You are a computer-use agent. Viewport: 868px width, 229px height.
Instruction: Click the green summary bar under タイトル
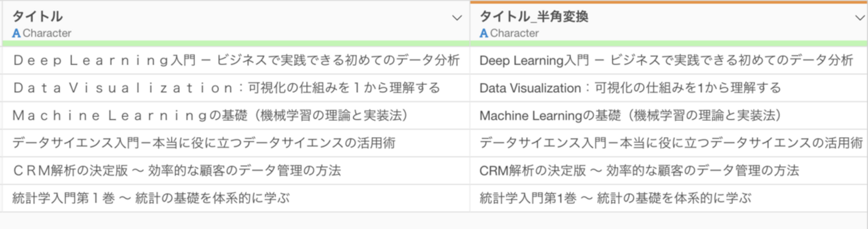[235, 44]
